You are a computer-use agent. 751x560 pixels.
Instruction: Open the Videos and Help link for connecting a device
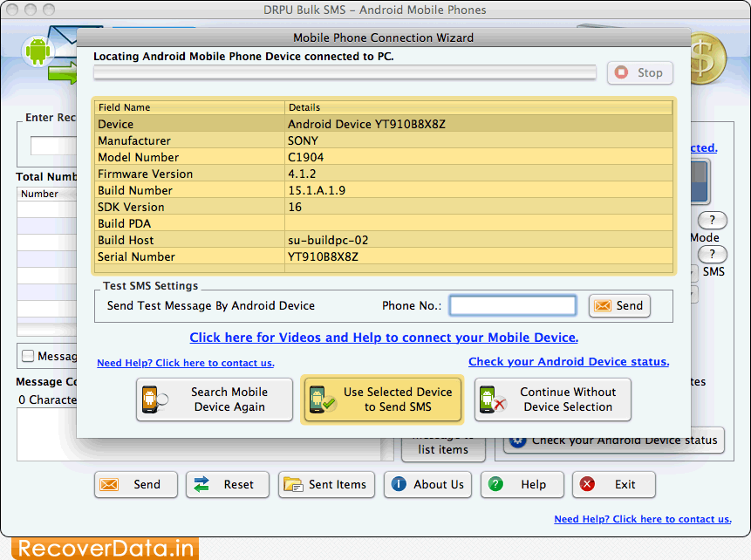pyautogui.click(x=384, y=338)
